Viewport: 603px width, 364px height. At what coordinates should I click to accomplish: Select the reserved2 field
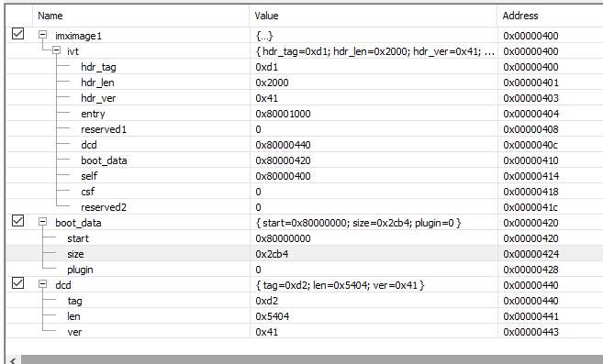[x=104, y=207]
